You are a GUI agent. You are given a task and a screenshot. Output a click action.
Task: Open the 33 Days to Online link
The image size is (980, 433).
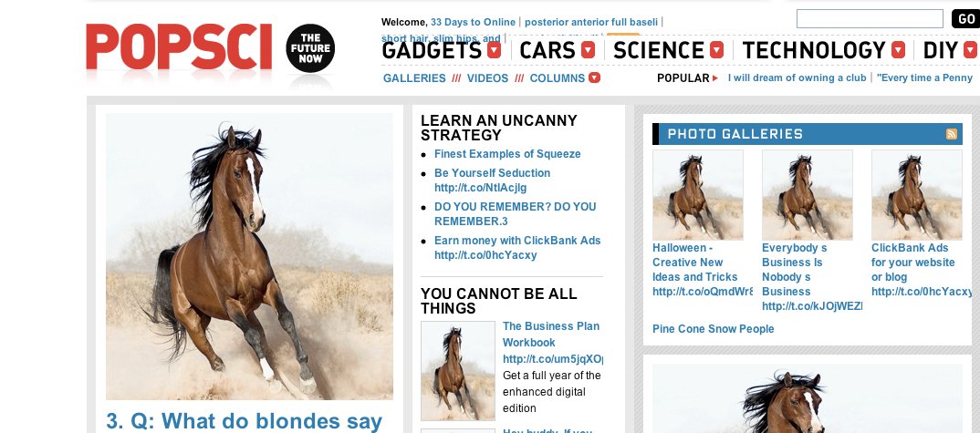[x=474, y=22]
